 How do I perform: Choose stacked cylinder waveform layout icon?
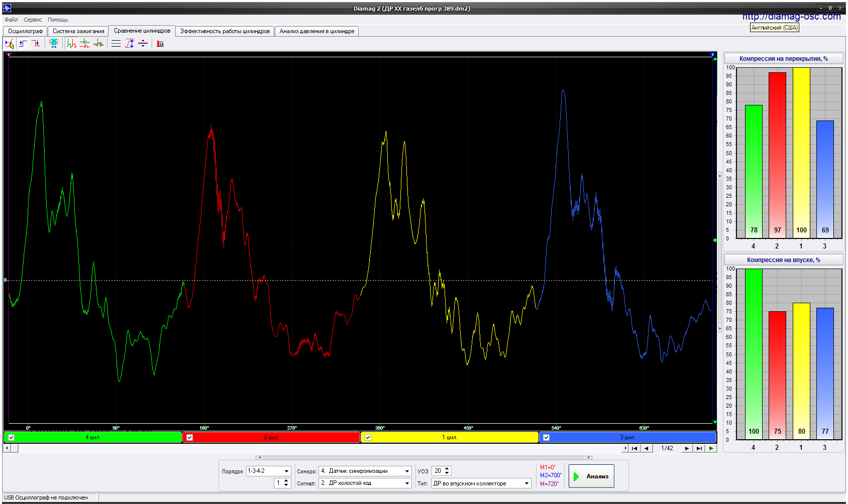click(x=85, y=44)
